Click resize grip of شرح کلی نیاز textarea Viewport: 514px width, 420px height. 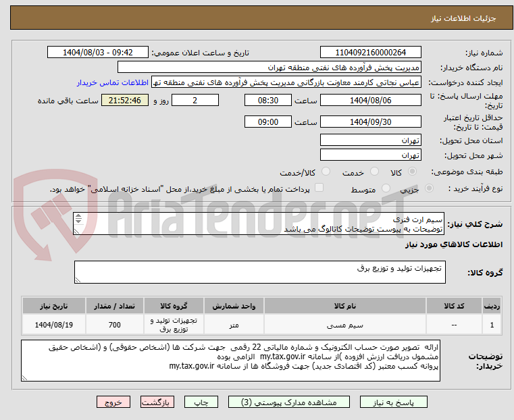pyautogui.click(x=76, y=232)
